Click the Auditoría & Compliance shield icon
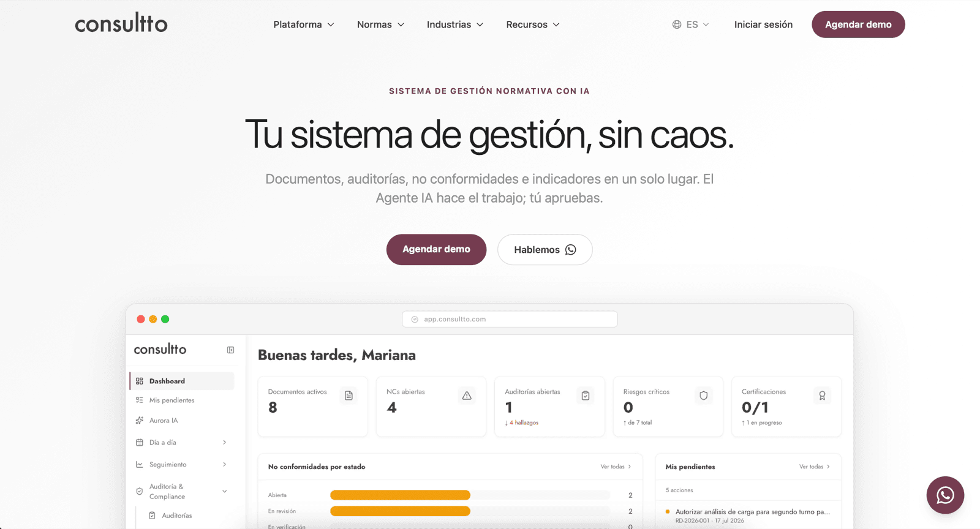Viewport: 980px width, 529px height. [x=140, y=491]
